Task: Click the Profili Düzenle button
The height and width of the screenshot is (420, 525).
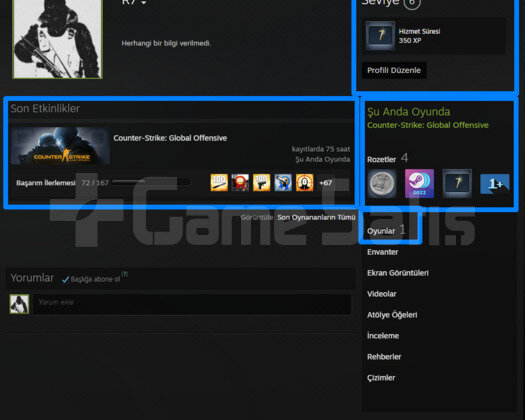Action: pyautogui.click(x=394, y=70)
